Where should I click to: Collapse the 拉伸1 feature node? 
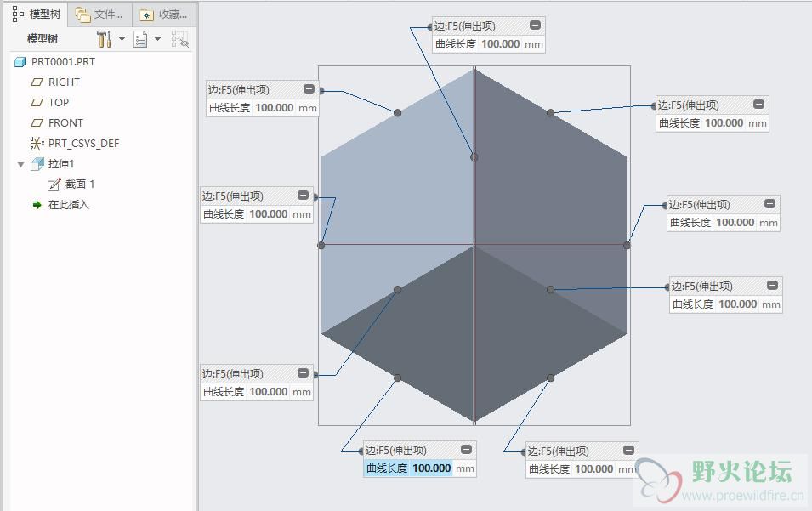pyautogui.click(x=20, y=164)
